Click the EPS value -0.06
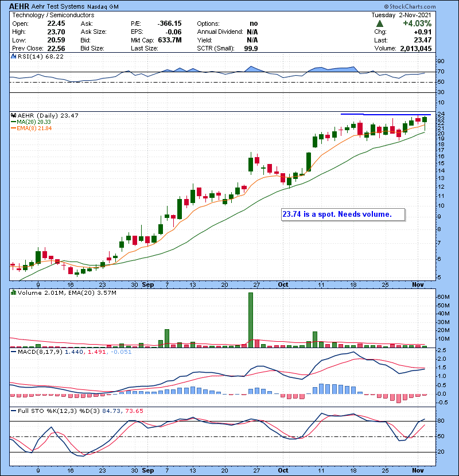459x476 pixels. click(173, 32)
